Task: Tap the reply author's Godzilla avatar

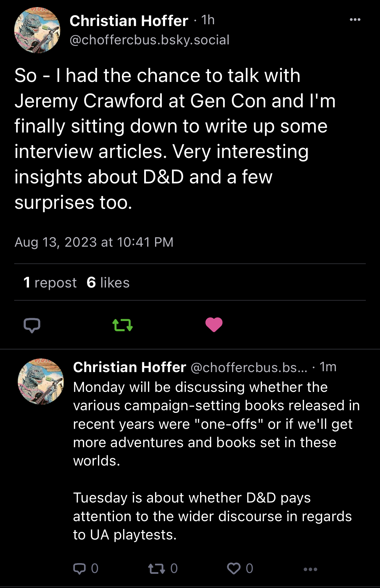Action: (x=41, y=382)
